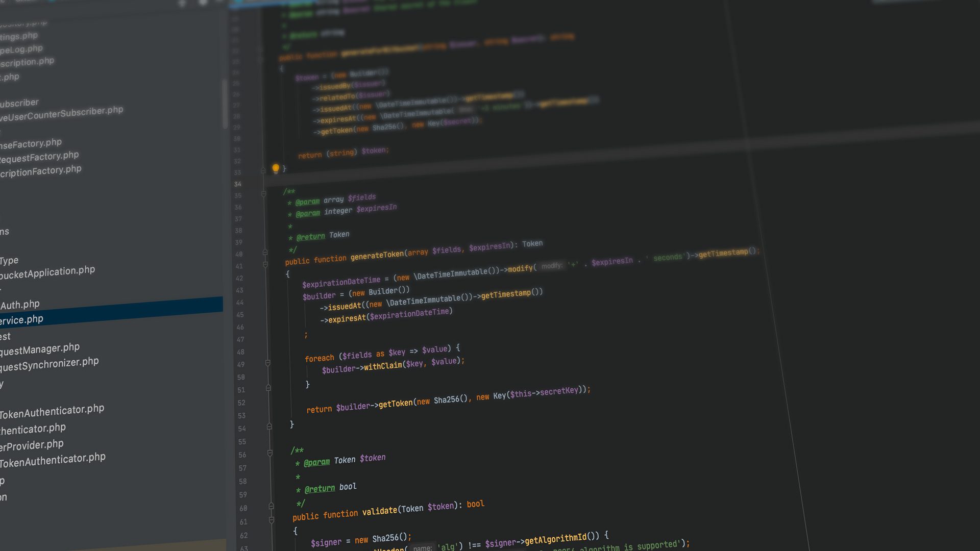Click the project panel vertical scrollbar
Image resolution: width=980 pixels, height=551 pixels.
coord(225,105)
